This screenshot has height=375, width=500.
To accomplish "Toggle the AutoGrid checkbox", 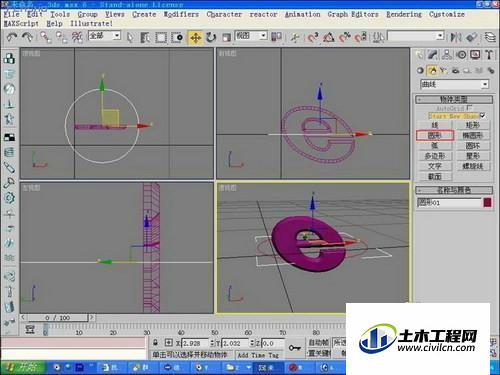I will [x=469, y=108].
